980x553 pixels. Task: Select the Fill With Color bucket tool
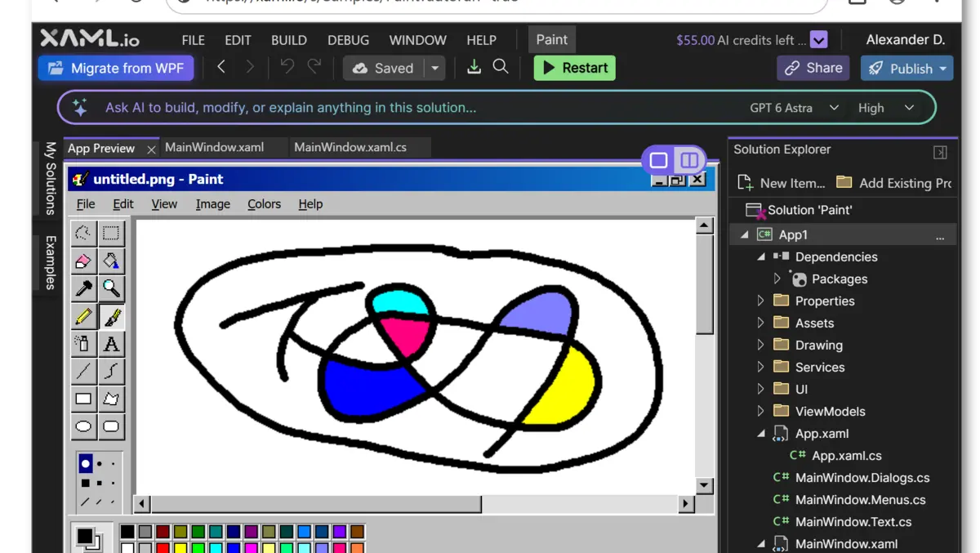point(111,261)
